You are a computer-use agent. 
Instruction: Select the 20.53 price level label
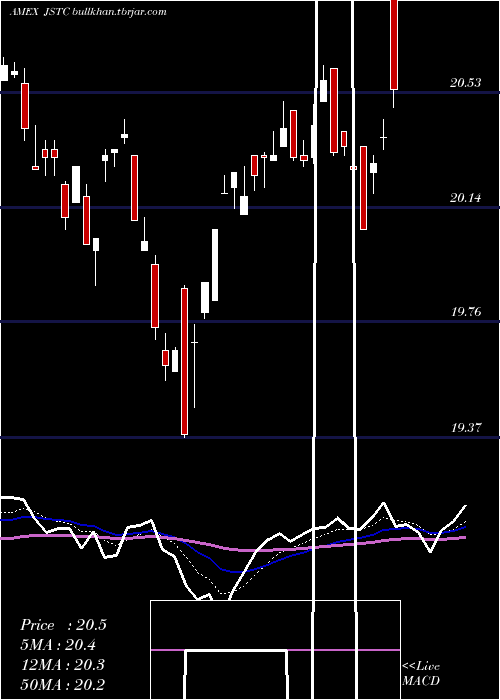click(x=466, y=83)
